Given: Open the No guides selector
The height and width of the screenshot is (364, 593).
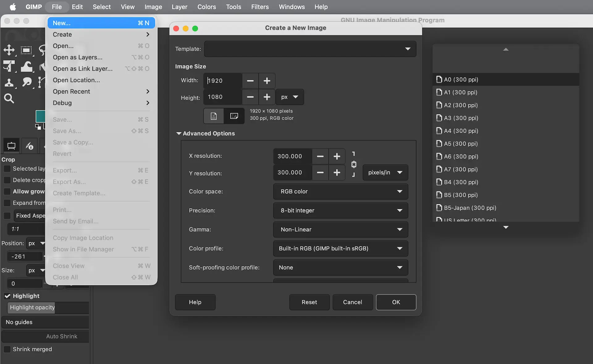Looking at the screenshot, I should [45, 322].
